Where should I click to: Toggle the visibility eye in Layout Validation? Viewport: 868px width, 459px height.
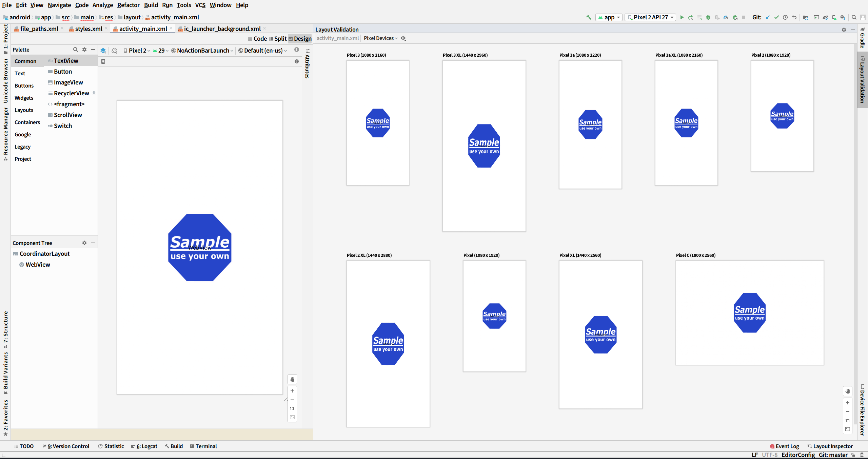(x=403, y=38)
